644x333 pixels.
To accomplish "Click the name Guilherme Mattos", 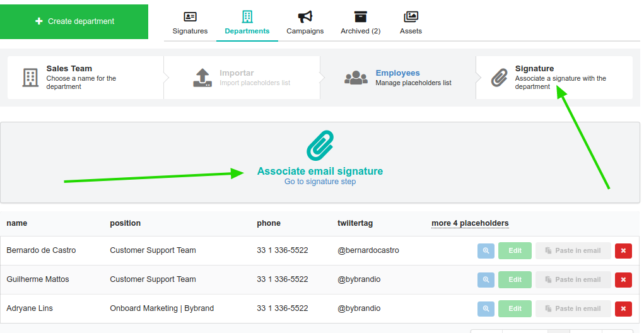I will click(38, 279).
